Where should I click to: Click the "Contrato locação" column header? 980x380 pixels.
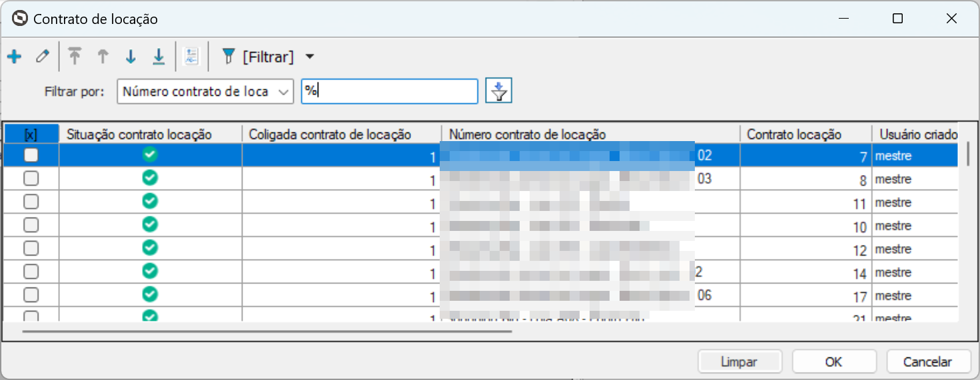(794, 134)
